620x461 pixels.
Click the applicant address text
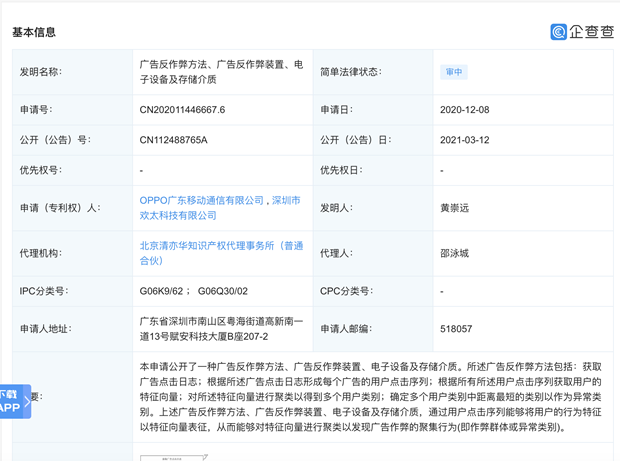[221, 329]
